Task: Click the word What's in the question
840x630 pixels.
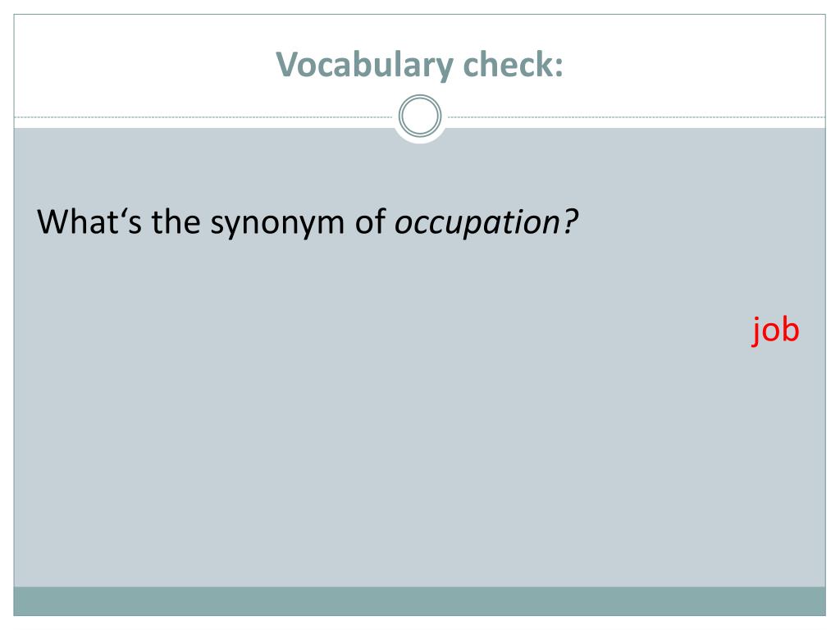Action: click(89, 221)
